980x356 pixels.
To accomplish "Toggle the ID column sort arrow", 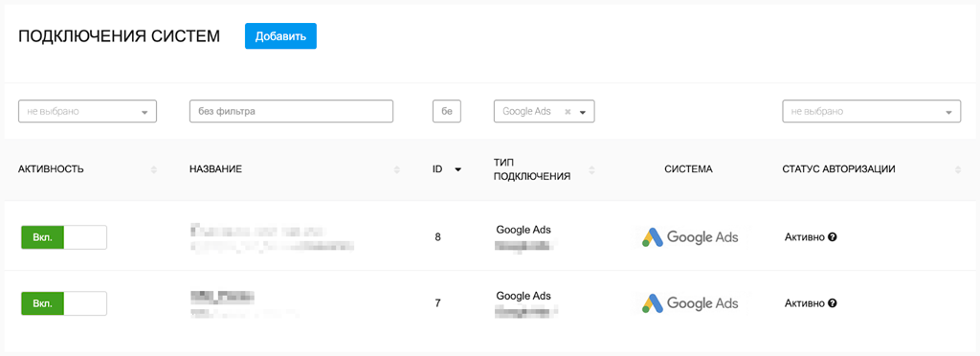I will [x=458, y=169].
